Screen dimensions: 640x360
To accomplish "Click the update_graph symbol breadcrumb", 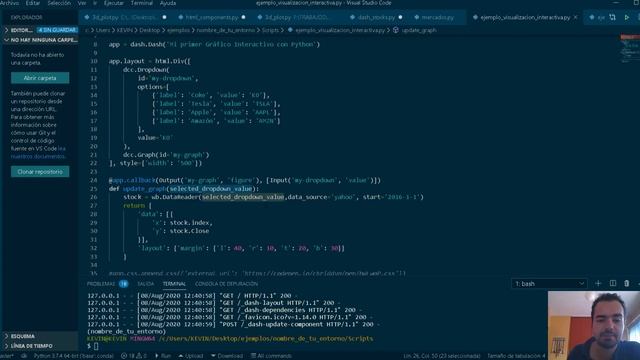I will pos(419,30).
